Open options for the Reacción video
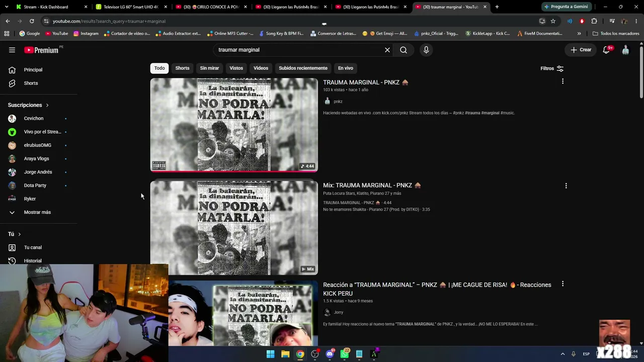 (562, 284)
